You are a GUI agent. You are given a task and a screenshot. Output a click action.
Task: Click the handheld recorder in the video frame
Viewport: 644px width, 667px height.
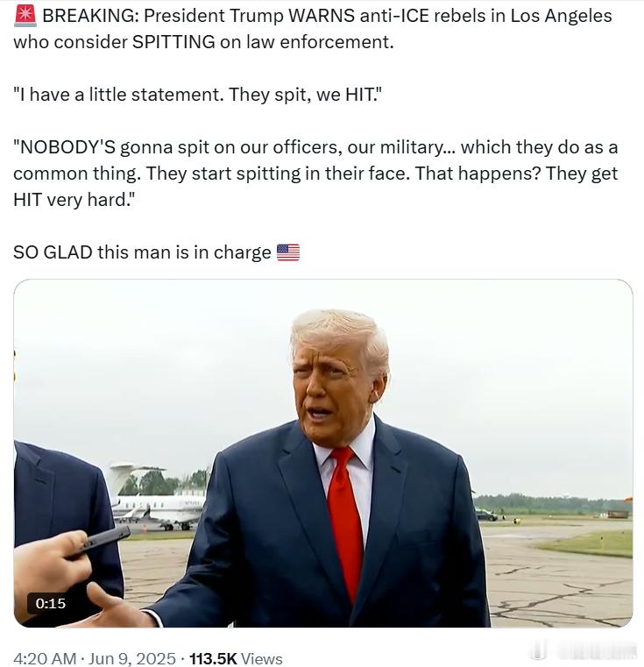click(x=101, y=541)
